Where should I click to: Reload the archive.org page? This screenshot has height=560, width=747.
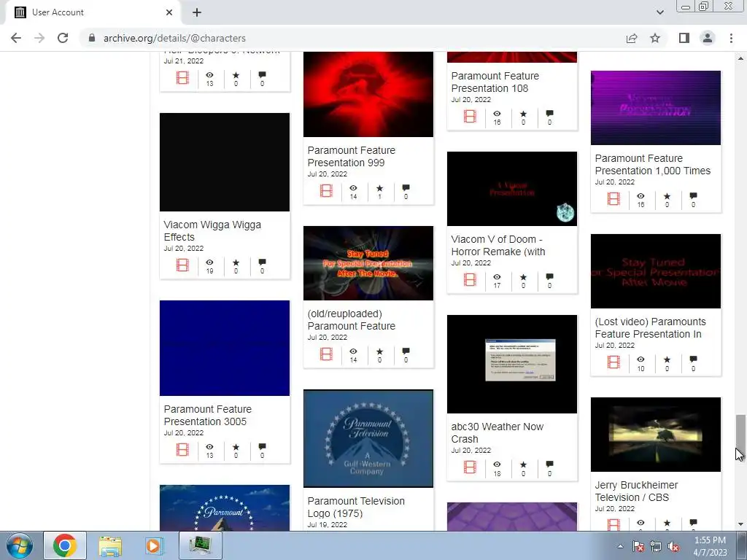point(63,38)
